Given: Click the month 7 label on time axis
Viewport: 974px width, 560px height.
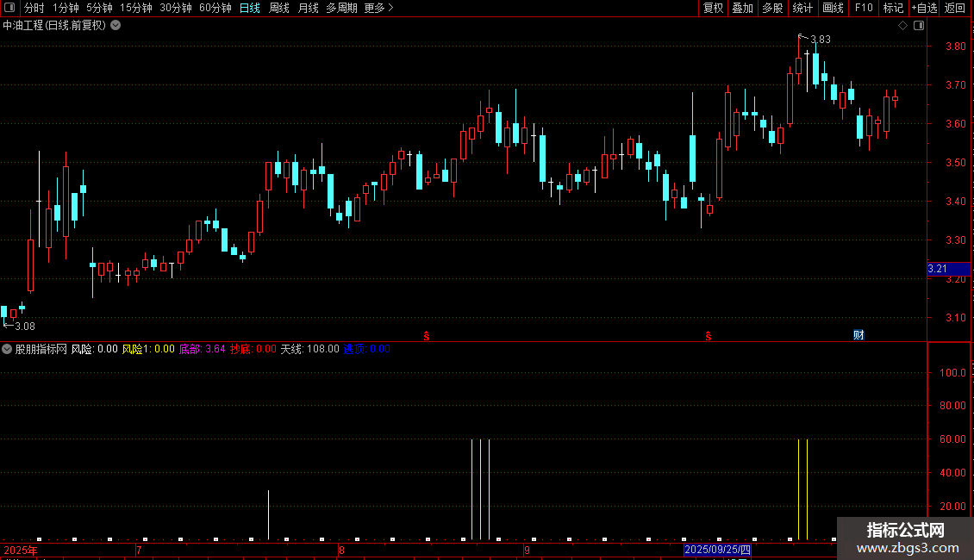Looking at the screenshot, I should tap(139, 550).
